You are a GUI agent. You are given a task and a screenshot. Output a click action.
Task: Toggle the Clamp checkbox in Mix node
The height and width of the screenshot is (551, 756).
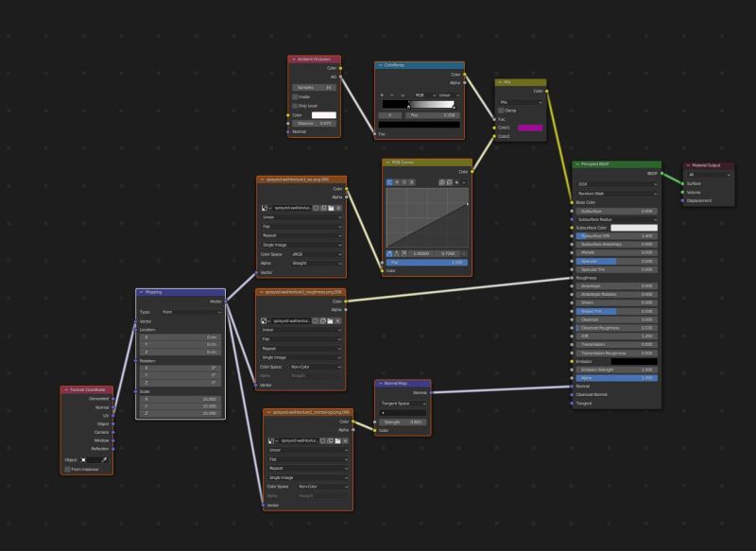point(501,111)
